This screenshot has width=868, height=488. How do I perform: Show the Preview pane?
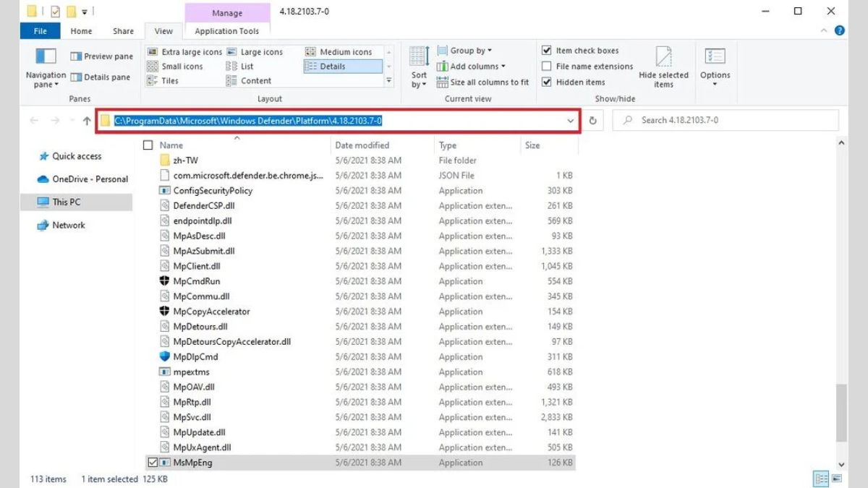click(x=100, y=56)
